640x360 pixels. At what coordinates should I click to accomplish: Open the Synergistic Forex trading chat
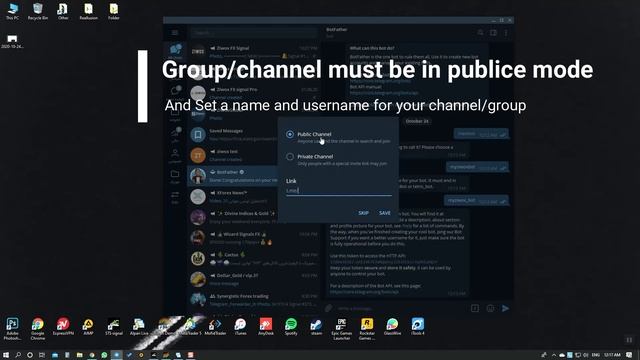click(x=253, y=300)
